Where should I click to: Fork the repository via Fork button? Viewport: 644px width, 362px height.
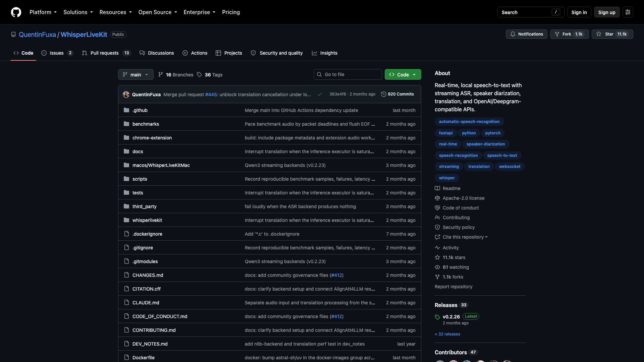click(570, 34)
